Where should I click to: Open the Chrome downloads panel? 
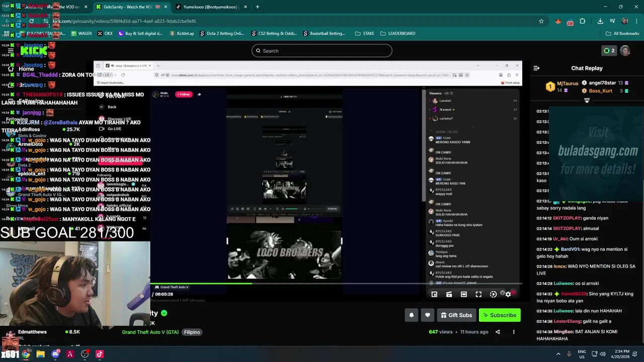(600, 21)
